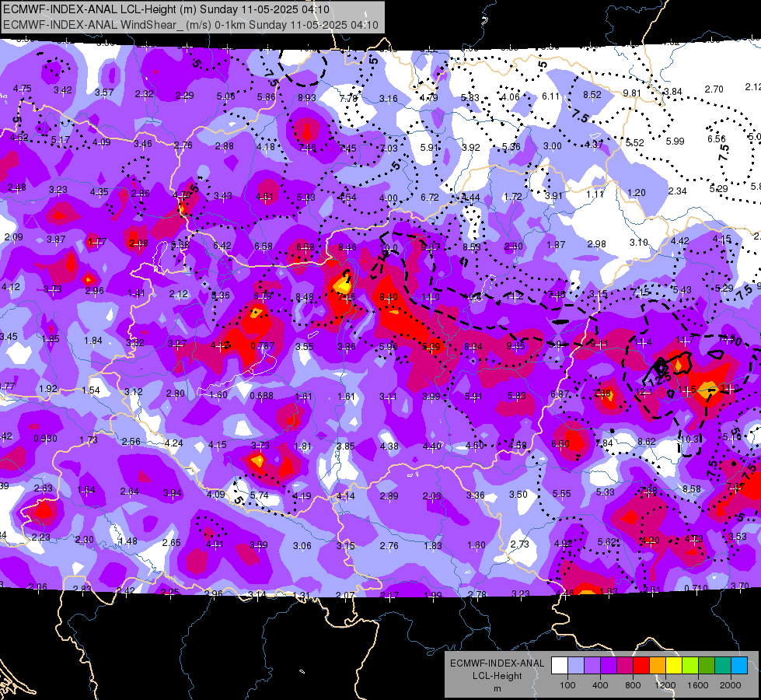Click the wind shear value 7.03
Image resolution: width=761 pixels, height=700 pixels.
coord(388,148)
